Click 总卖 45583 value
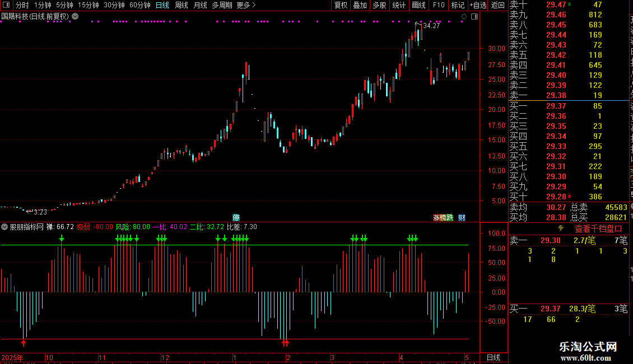The width and height of the screenshot is (633, 364). (616, 207)
